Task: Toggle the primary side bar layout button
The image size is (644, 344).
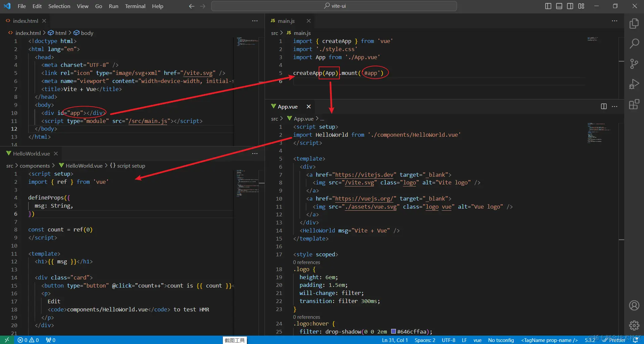Action: pyautogui.click(x=548, y=6)
